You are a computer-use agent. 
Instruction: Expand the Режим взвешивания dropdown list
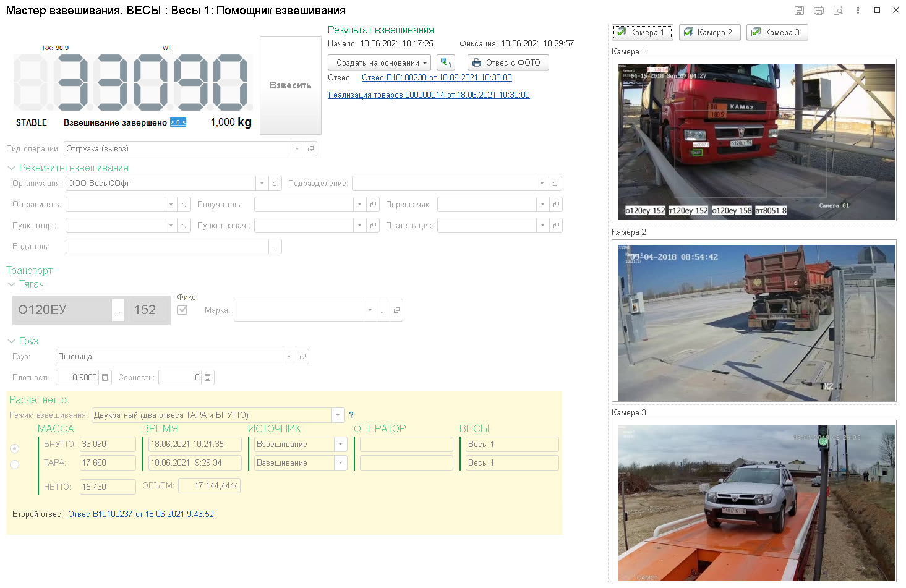tap(338, 415)
